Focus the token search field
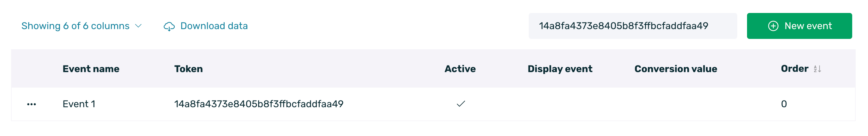Screen dimensions: 868x136 (632, 26)
